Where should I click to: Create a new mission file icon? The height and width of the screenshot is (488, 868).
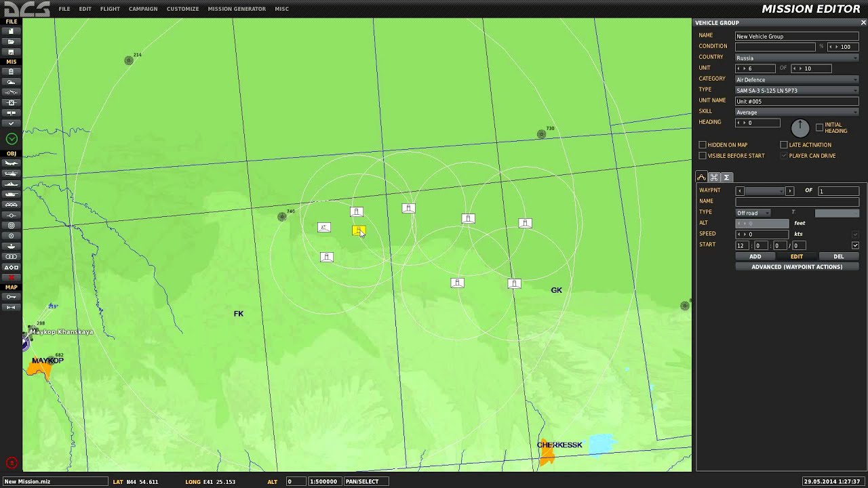coord(11,31)
